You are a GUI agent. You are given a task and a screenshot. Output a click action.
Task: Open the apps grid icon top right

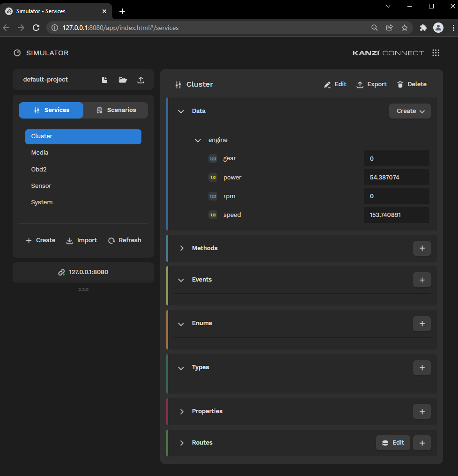coord(436,52)
